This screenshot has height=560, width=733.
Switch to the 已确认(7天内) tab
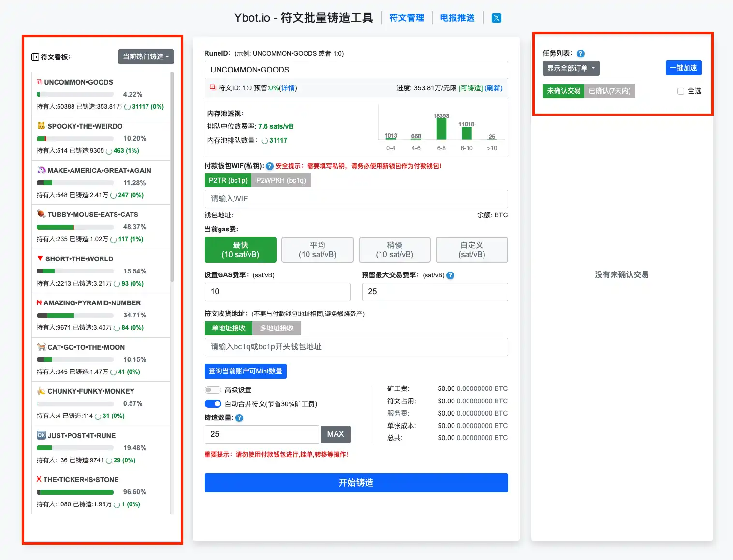[x=610, y=91]
